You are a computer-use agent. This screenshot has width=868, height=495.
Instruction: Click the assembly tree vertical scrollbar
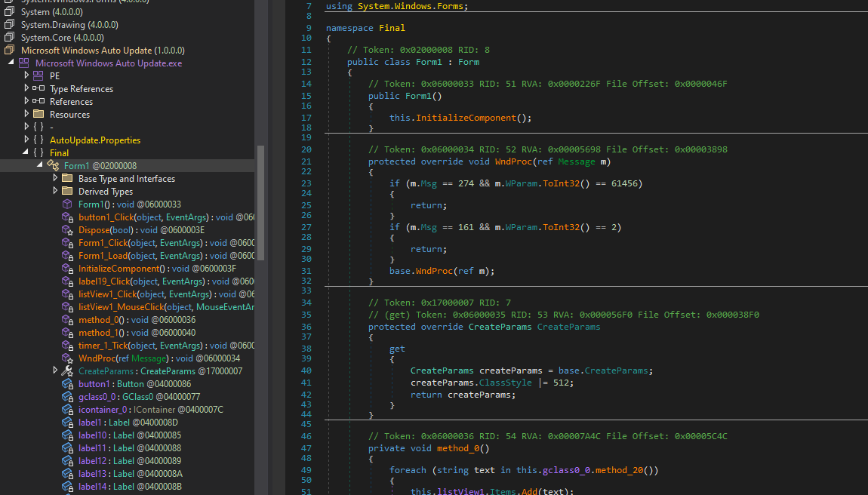click(260, 204)
